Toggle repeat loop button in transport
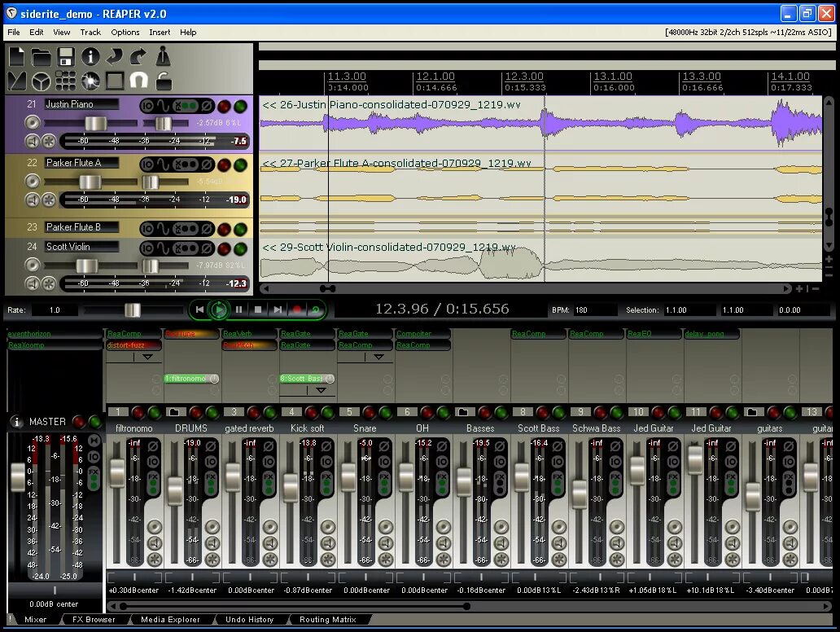 pyautogui.click(x=316, y=309)
